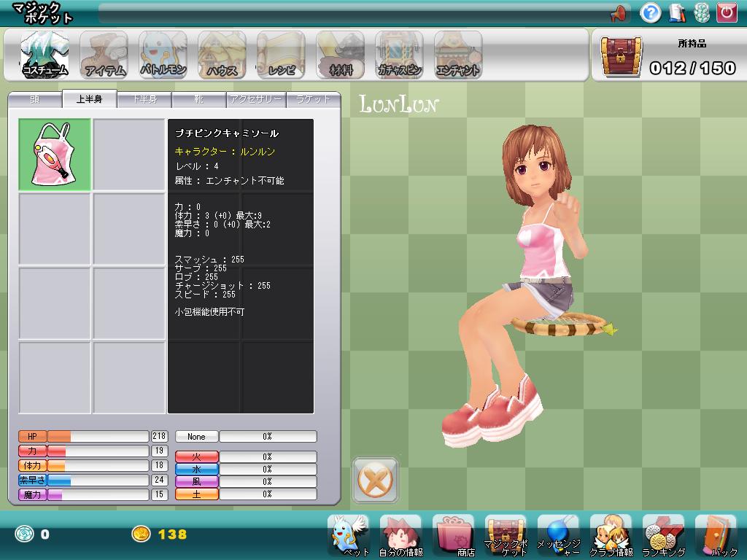Switch to the Head (頭) tab
The width and height of the screenshot is (747, 560).
(34, 100)
